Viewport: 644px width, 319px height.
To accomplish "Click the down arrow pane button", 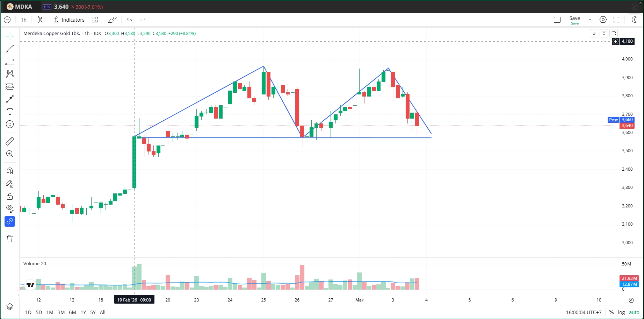I will click(x=594, y=34).
